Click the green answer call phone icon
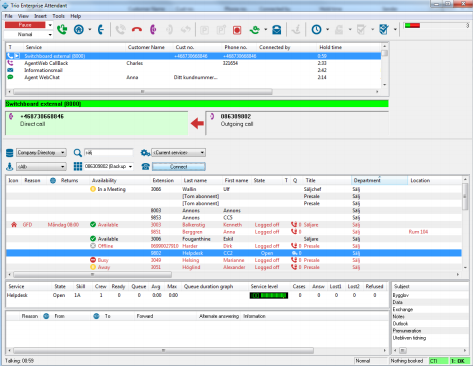The width and height of the screenshot is (473, 366). click(x=62, y=30)
